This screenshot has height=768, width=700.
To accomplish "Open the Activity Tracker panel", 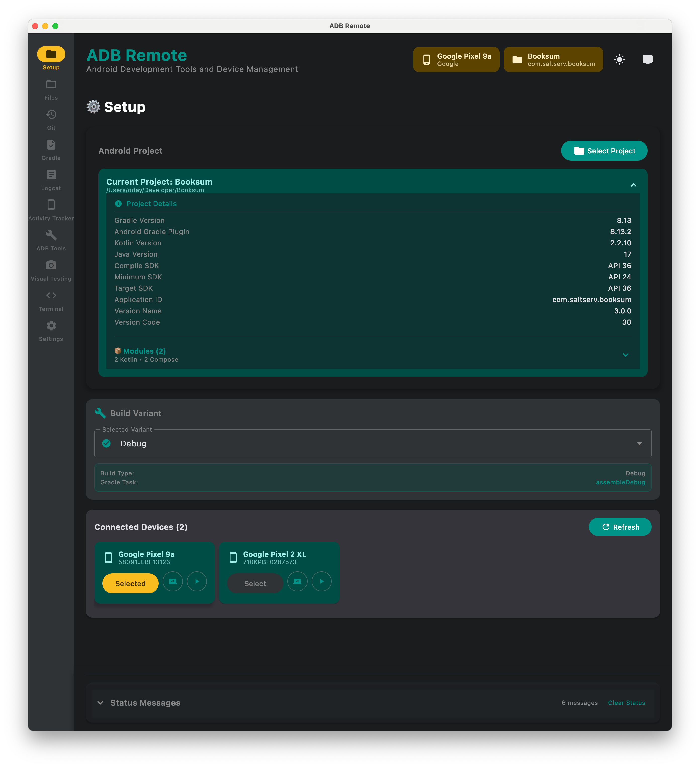I will [x=51, y=210].
